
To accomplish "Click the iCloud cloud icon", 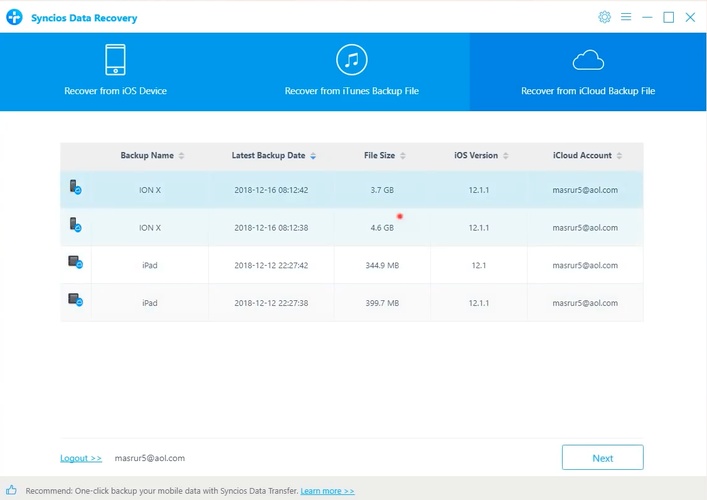I will click(x=588, y=60).
